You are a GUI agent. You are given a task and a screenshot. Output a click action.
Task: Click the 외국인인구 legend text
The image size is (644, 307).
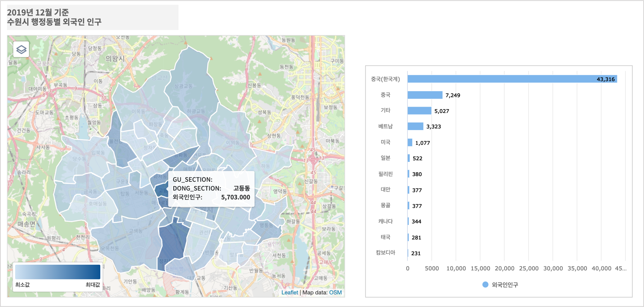[x=505, y=285]
